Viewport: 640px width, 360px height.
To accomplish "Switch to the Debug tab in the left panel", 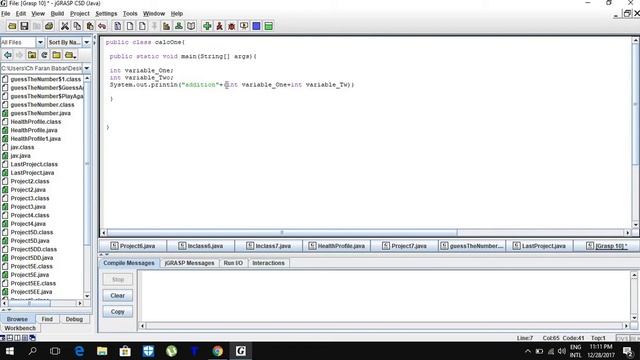I will (74, 319).
